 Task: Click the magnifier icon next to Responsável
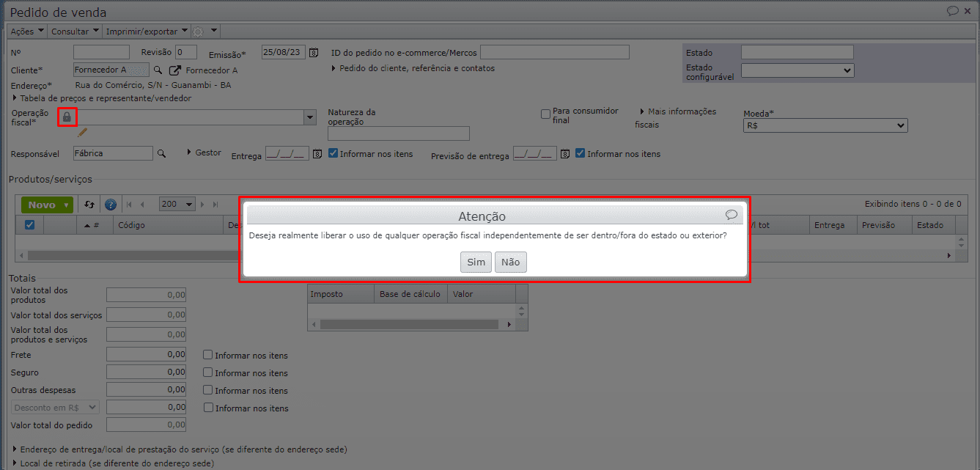[161, 153]
